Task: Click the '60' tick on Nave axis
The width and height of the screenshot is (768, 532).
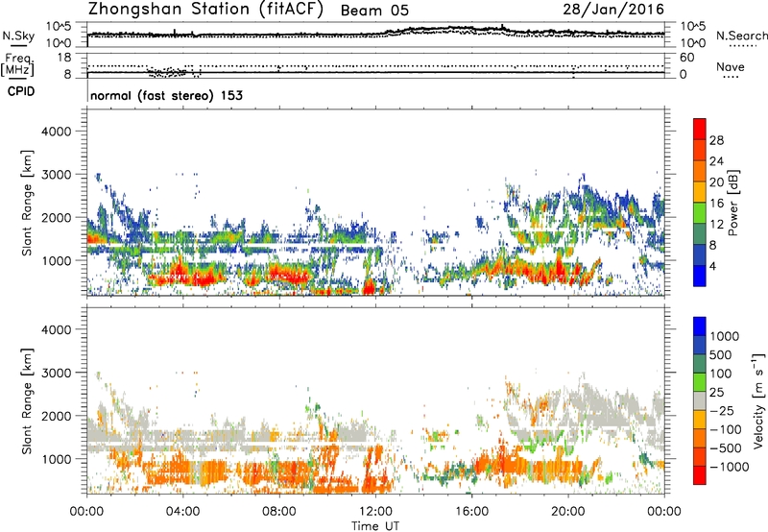Action: click(x=686, y=58)
